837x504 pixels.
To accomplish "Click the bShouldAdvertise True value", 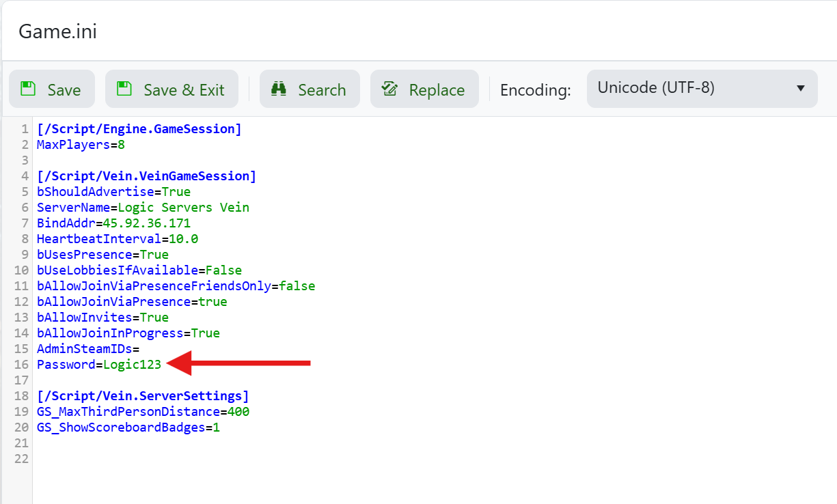I will click(x=176, y=192).
